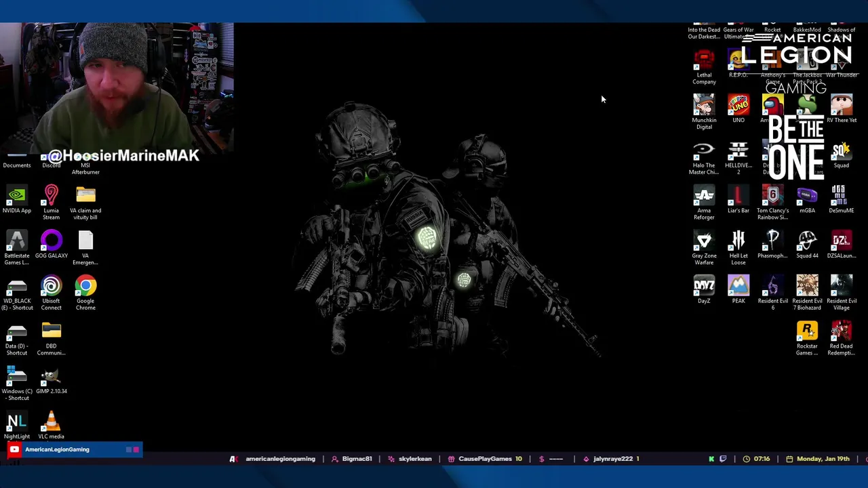The width and height of the screenshot is (868, 488).
Task: Select the MSI Afterburner shortcut label
Action: [85, 169]
